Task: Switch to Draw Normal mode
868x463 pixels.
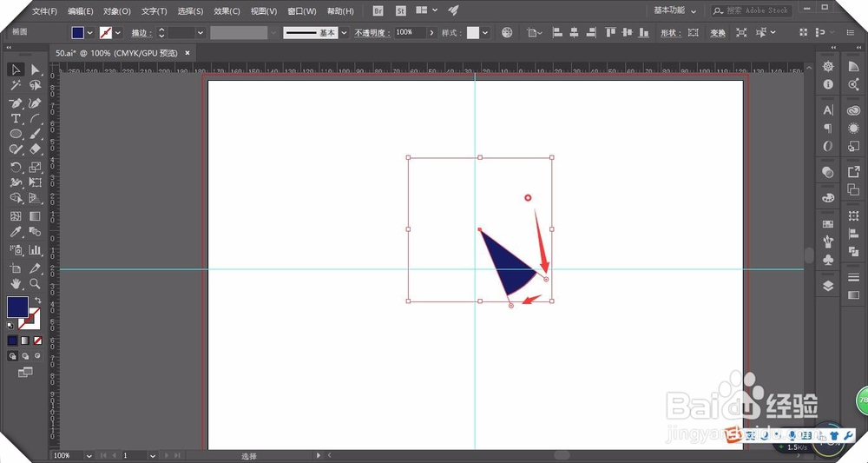Action: click(12, 355)
